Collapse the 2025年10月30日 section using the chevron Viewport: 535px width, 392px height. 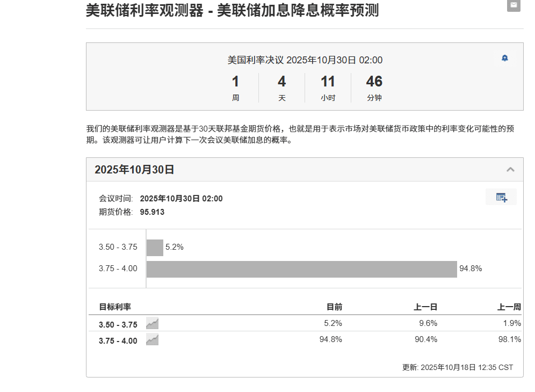(x=510, y=170)
